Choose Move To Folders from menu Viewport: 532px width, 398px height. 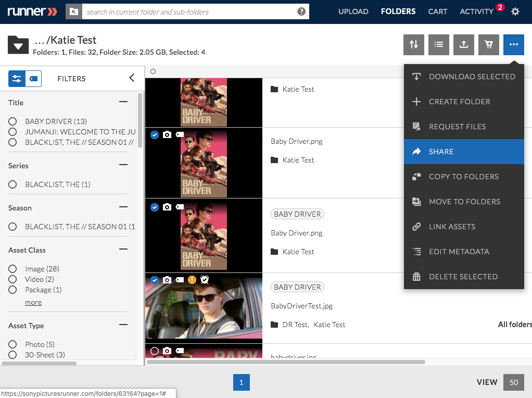click(464, 202)
